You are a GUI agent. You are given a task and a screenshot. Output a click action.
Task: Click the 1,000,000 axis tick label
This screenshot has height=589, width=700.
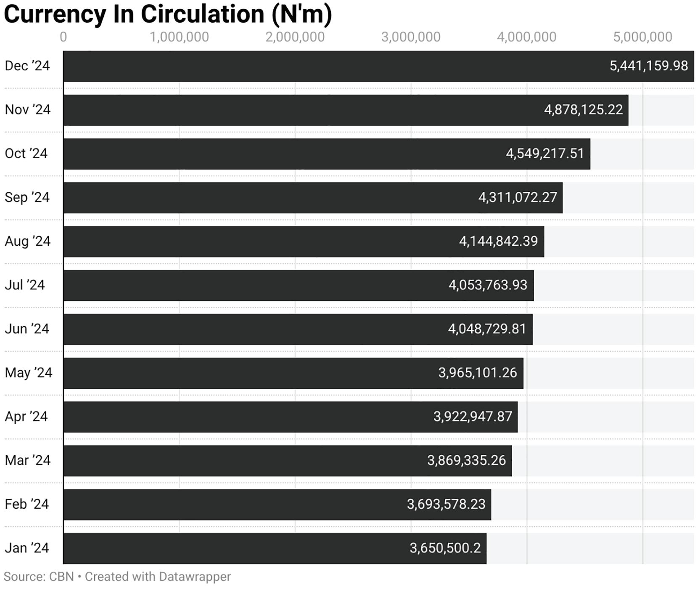coord(179,37)
